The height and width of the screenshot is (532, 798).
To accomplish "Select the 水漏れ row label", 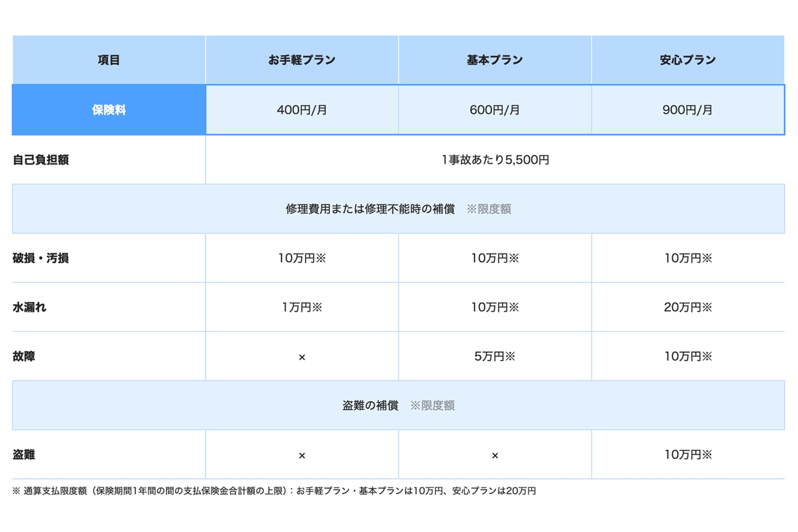I will click(30, 307).
